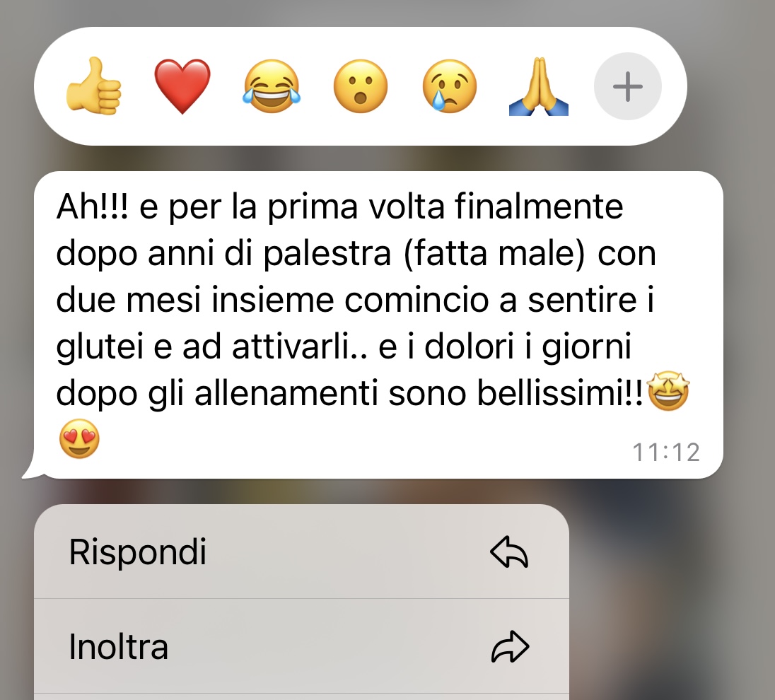Tap the 'Ah!!!' text in the message
The height and width of the screenshot is (700, 775).
[x=92, y=206]
